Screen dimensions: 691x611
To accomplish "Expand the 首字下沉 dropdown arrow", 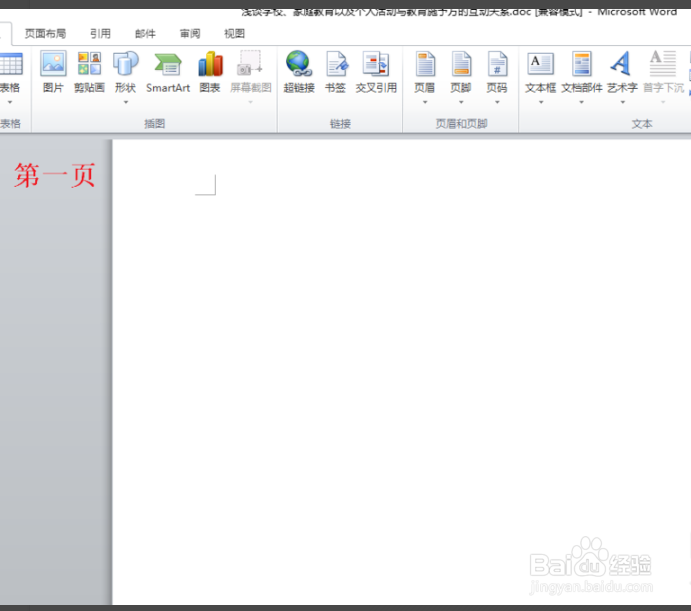I will click(663, 102).
